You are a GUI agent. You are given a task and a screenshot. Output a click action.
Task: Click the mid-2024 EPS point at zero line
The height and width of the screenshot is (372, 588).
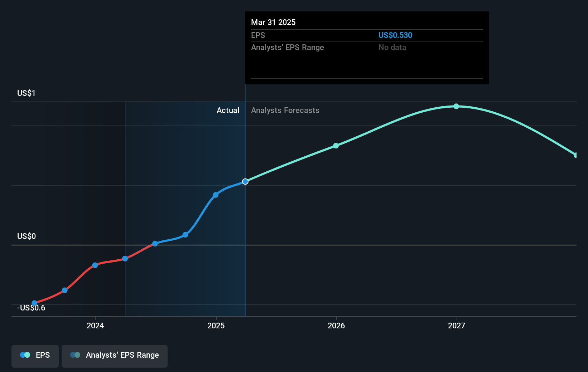[155, 244]
